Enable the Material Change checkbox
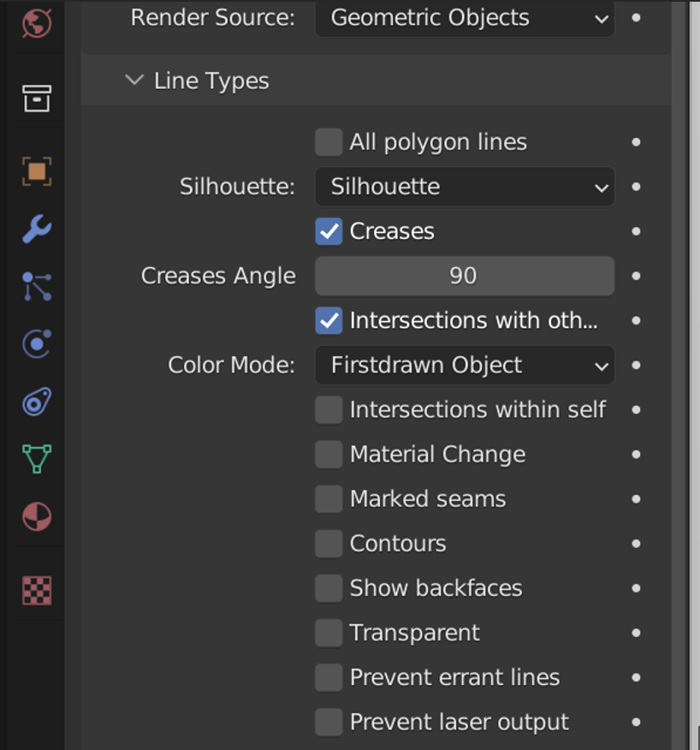 (x=329, y=455)
